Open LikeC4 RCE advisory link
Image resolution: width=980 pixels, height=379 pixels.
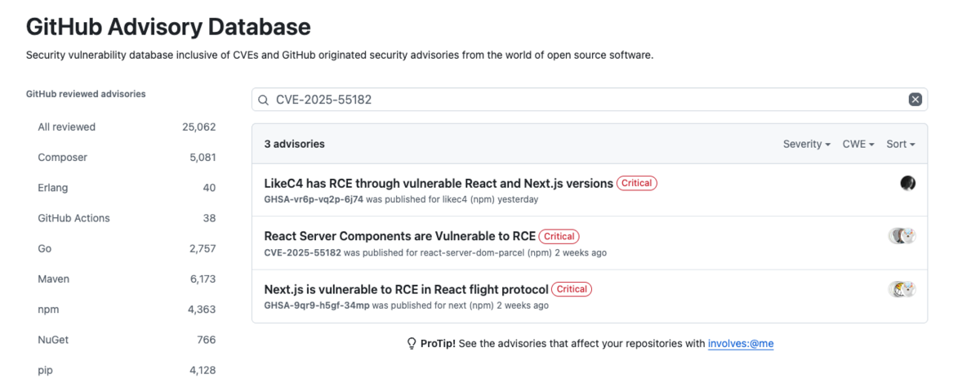439,183
